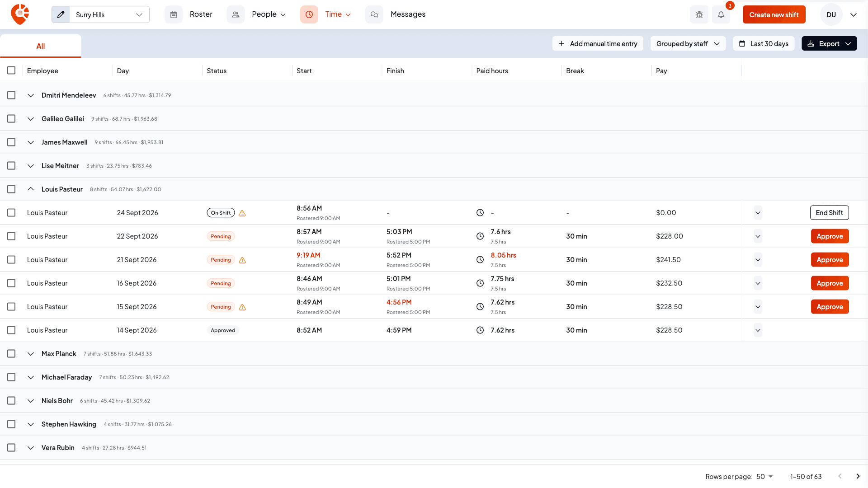This screenshot has width=868, height=488.
Task: Select checkbox for 22 Sept 2026 shift
Action: point(11,236)
